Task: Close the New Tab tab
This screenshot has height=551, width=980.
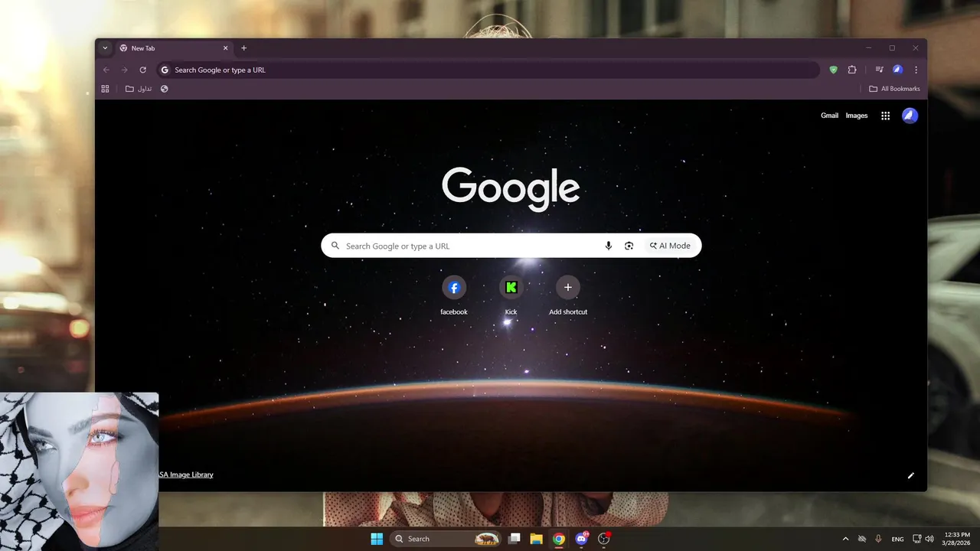Action: pyautogui.click(x=225, y=48)
